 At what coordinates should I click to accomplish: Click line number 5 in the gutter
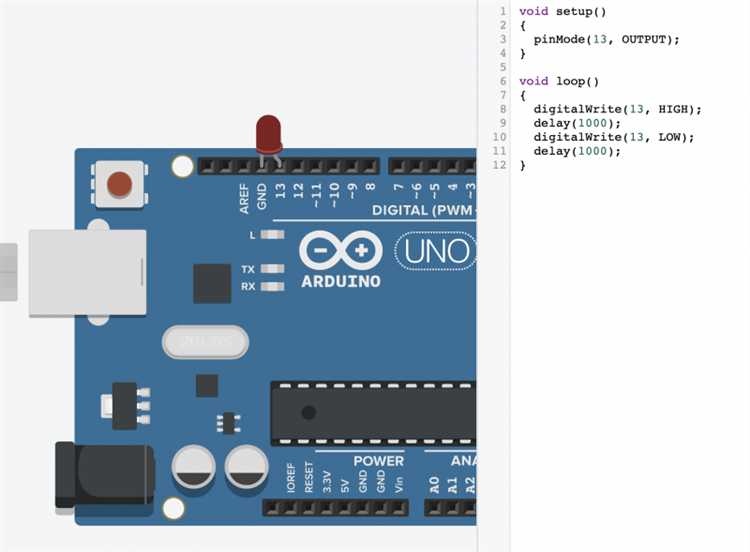(x=503, y=67)
